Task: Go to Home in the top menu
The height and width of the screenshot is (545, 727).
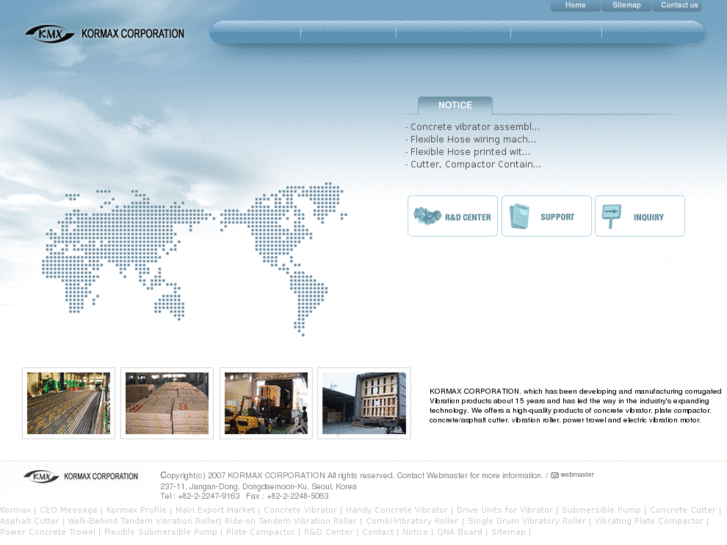Action: pos(575,5)
